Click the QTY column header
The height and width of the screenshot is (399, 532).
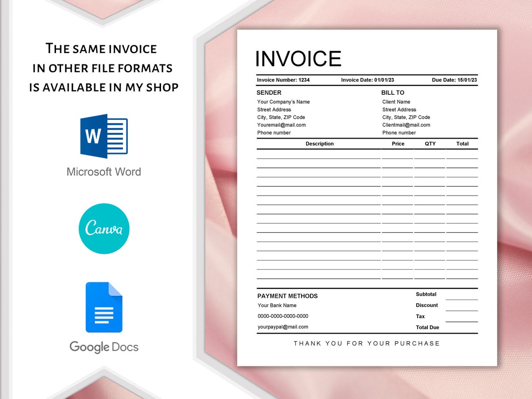click(429, 144)
